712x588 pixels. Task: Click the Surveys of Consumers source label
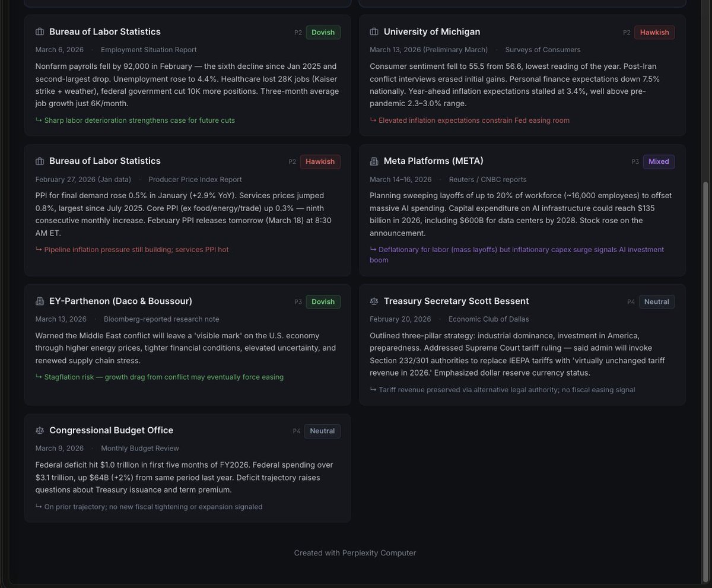pyautogui.click(x=543, y=50)
